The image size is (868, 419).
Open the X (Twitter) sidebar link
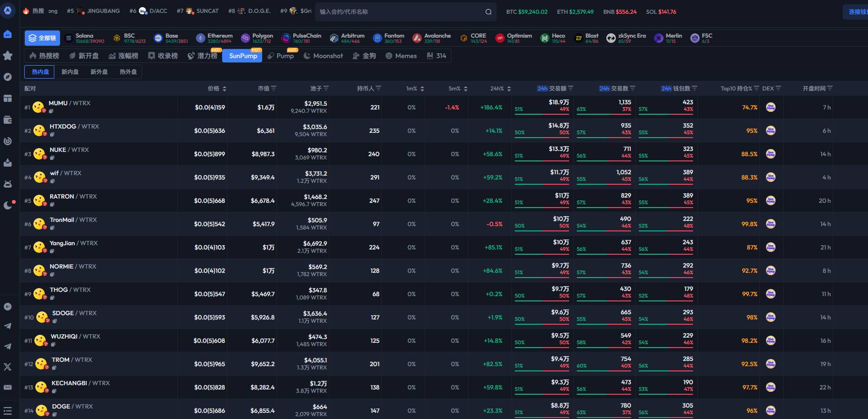click(8, 367)
